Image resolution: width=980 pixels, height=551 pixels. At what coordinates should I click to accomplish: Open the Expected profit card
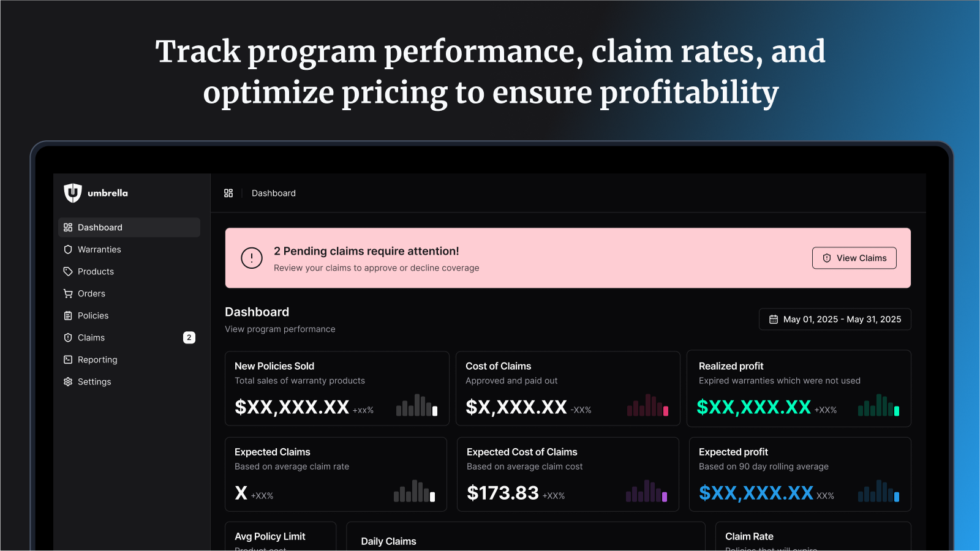tap(800, 474)
